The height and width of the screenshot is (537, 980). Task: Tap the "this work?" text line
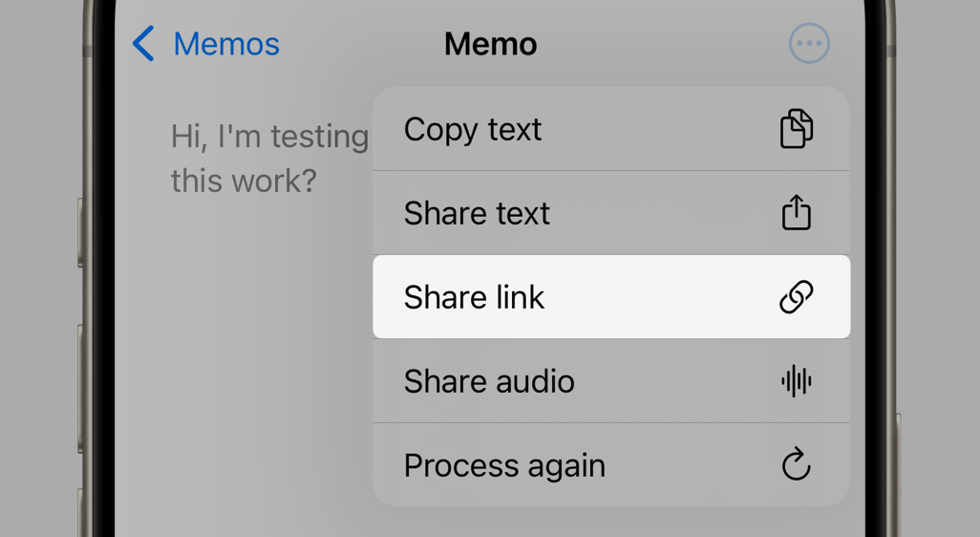coord(243,181)
